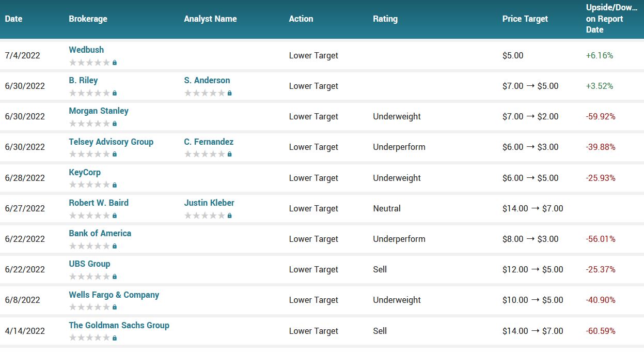Image resolution: width=644 pixels, height=352 pixels.
Task: Click the star rating under KeyCorp
Action: coord(89,185)
